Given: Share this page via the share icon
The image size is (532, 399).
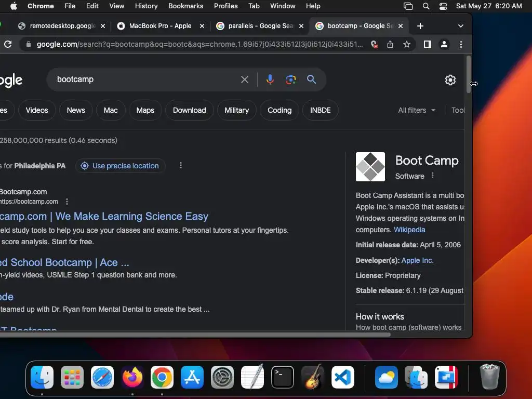Looking at the screenshot, I should click(390, 44).
